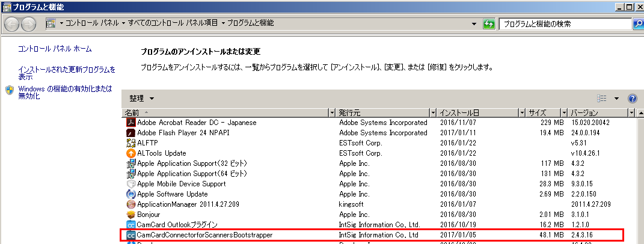This screenshot has height=244, width=644.
Task: Click the green refresh button beside address bar
Action: [489, 24]
